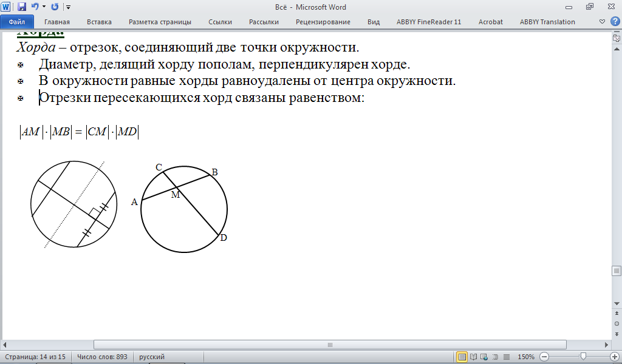Click page indicator Страница: 14 из 15
622x364 pixels.
35,357
